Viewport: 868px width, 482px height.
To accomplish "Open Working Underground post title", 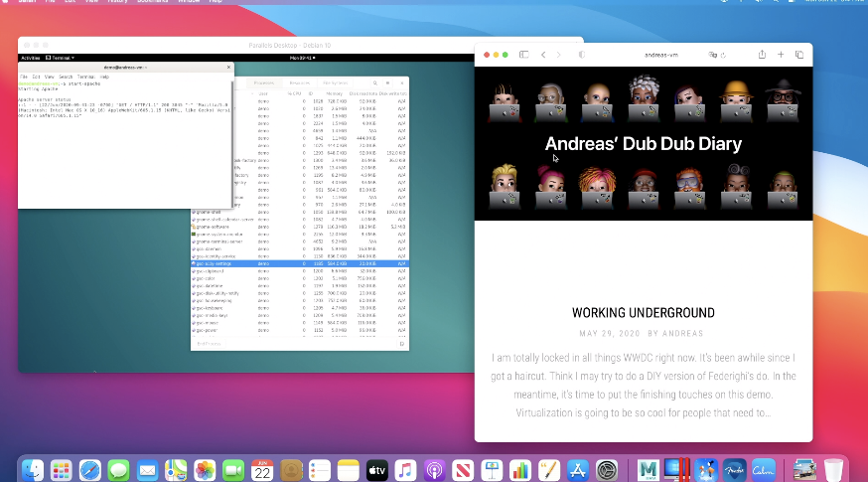I will click(x=644, y=313).
